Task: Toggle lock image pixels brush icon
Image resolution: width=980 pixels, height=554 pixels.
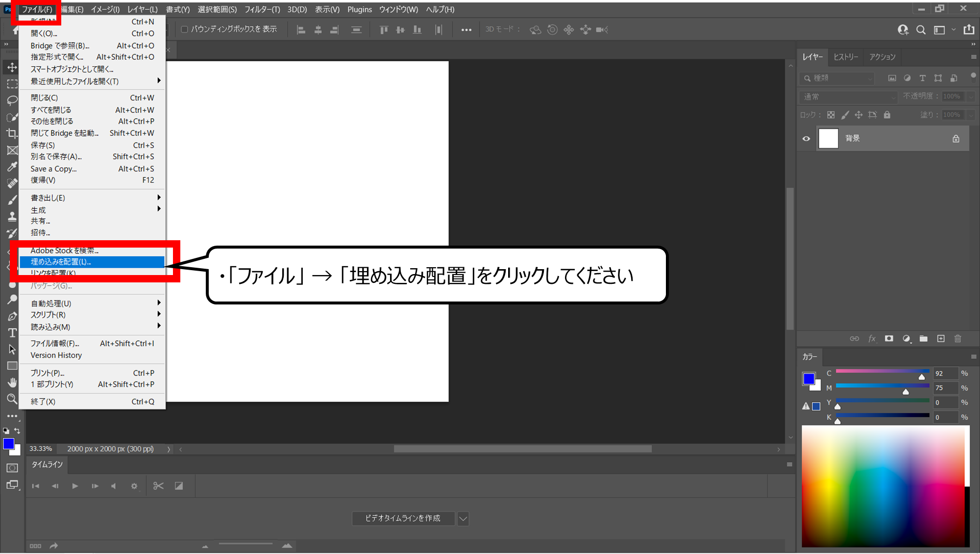Action: pyautogui.click(x=845, y=115)
